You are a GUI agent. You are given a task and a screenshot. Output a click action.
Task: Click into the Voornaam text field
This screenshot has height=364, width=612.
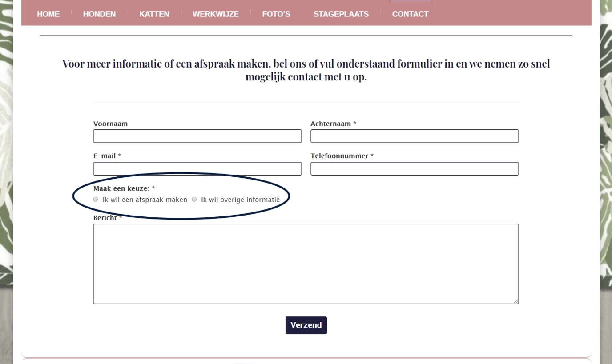click(197, 136)
